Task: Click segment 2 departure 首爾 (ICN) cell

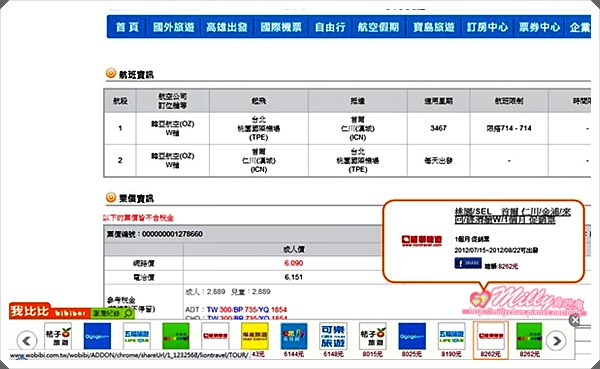Action: click(x=258, y=161)
